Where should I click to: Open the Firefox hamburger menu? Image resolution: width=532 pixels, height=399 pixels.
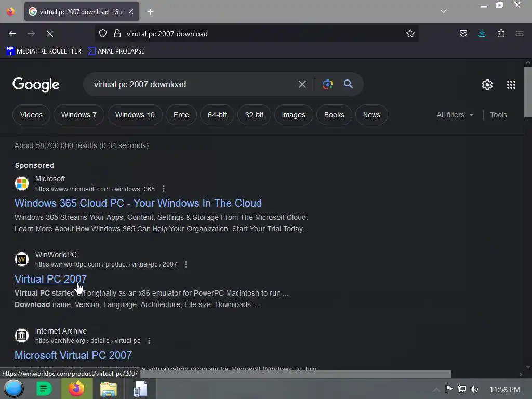coord(520,34)
